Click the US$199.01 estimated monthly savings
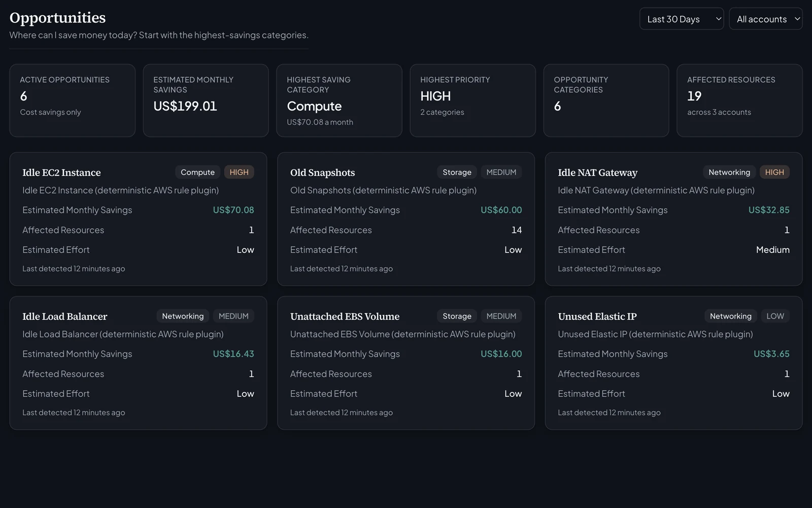 point(185,106)
